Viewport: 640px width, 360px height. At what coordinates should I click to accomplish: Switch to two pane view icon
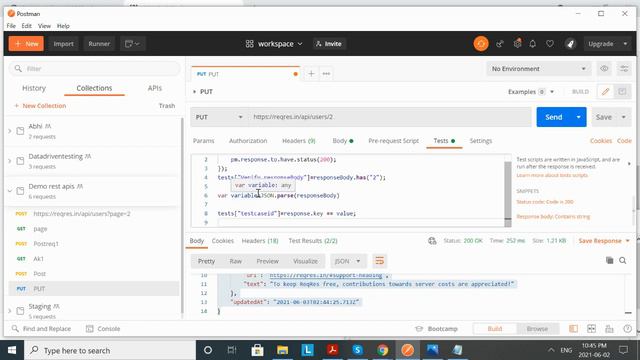[x=591, y=329]
